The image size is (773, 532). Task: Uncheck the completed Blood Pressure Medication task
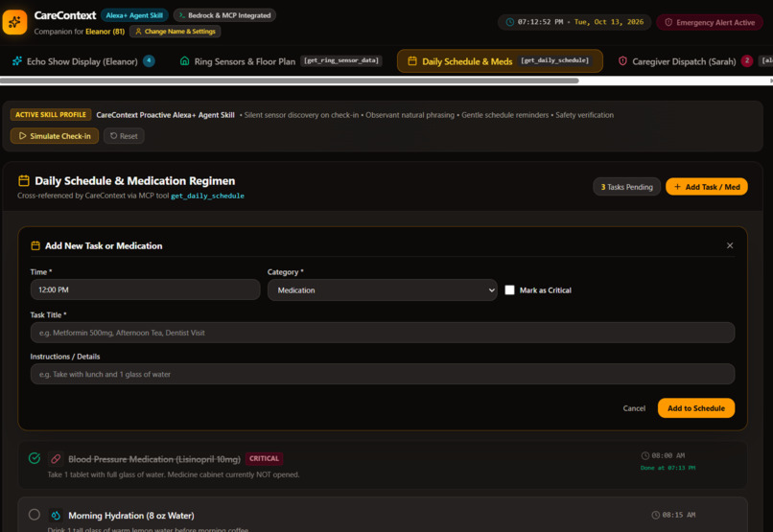(35, 458)
